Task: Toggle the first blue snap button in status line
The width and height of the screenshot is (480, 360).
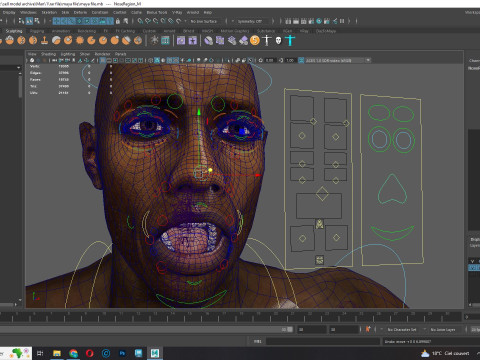Action: pos(56,21)
